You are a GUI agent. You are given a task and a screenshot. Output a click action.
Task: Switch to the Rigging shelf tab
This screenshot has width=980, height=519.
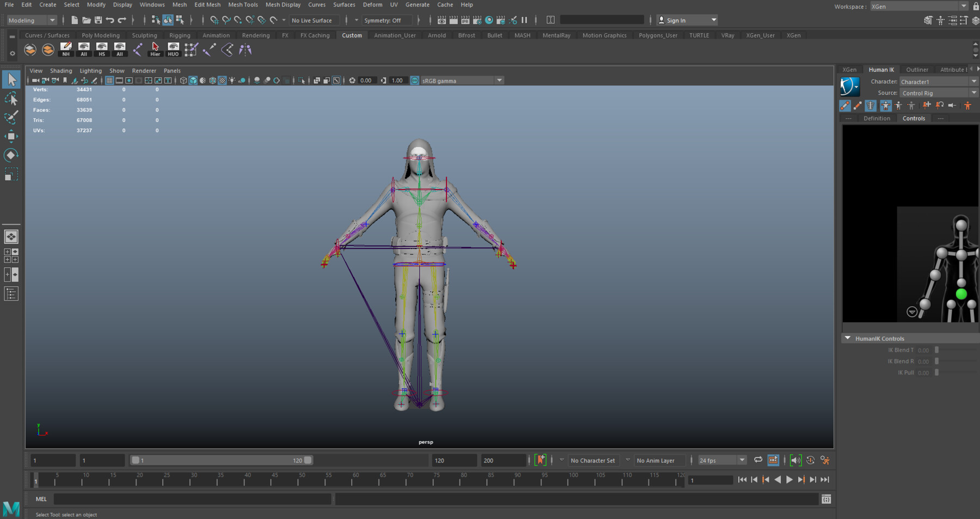pos(180,35)
